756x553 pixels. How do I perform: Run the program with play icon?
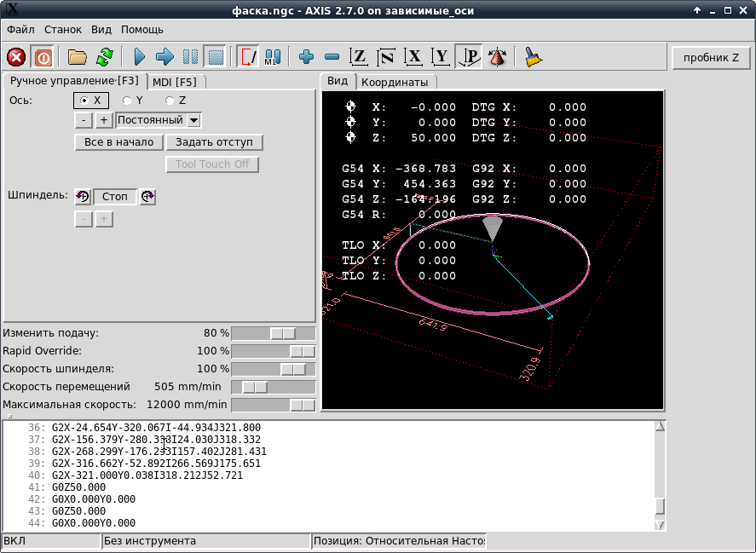[x=140, y=57]
